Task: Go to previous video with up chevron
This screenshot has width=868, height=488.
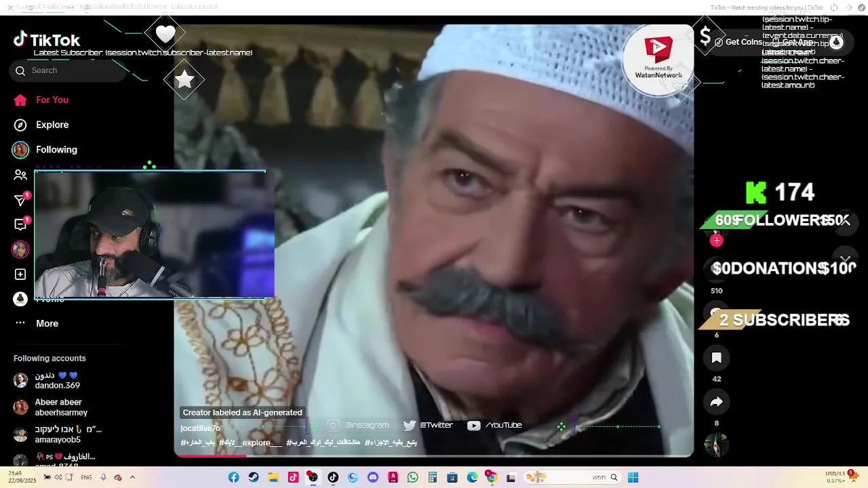Action: tap(845, 222)
